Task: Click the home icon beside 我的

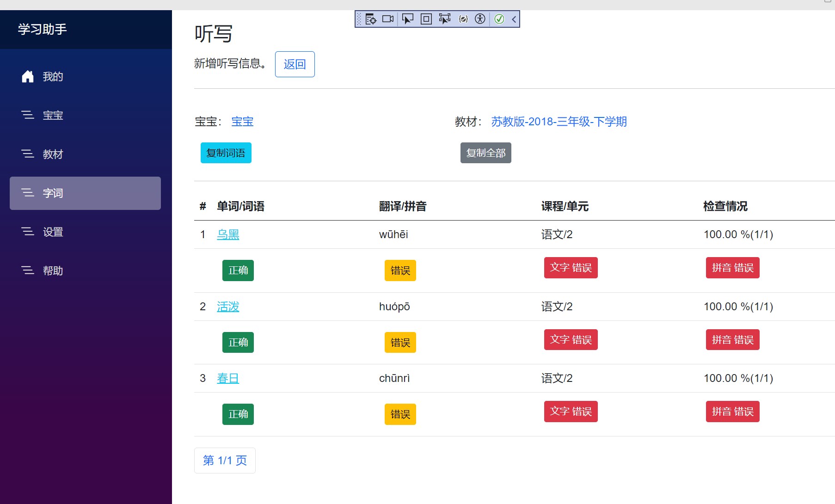Action: [x=28, y=76]
